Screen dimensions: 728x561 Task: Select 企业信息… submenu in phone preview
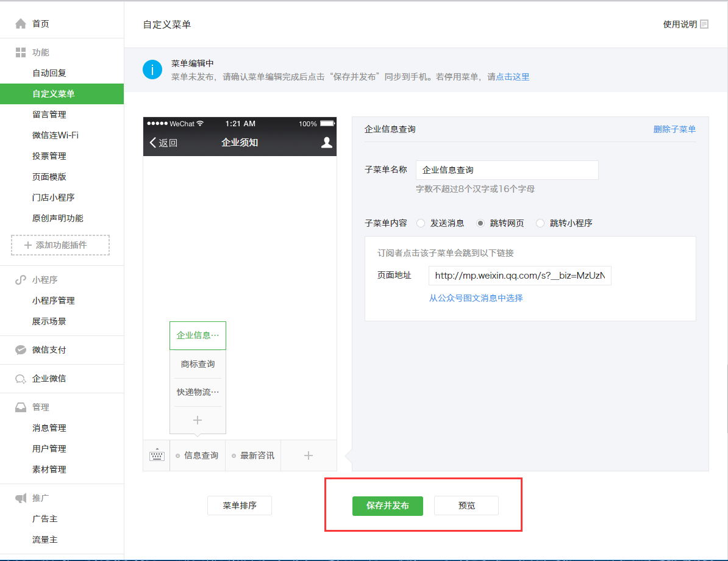pos(198,335)
